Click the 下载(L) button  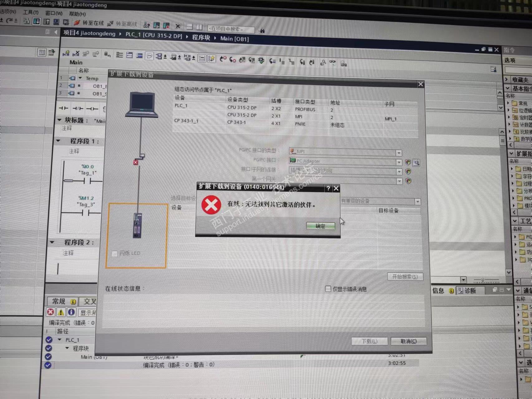click(x=370, y=341)
